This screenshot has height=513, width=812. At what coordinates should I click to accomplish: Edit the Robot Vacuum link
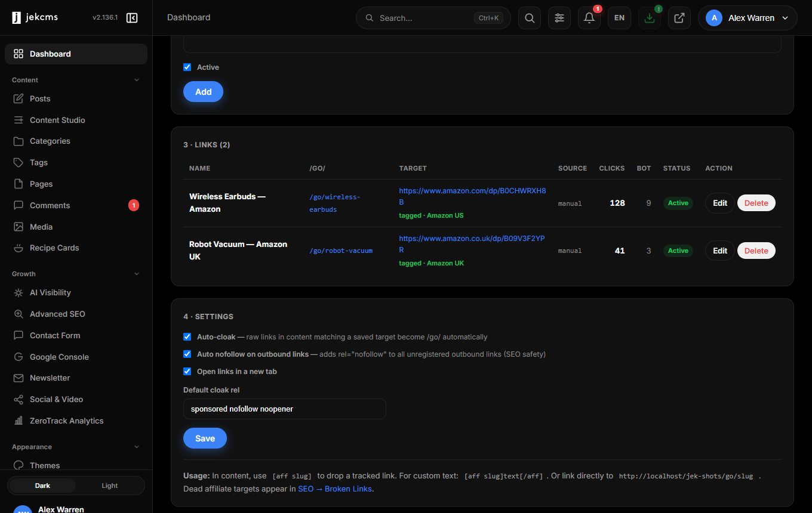720,251
